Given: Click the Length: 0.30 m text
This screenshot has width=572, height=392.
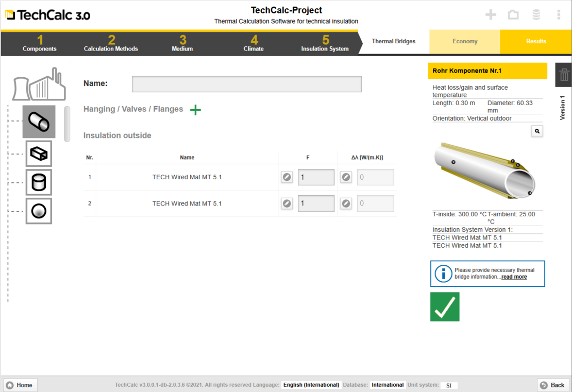Looking at the screenshot, I should (x=454, y=103).
